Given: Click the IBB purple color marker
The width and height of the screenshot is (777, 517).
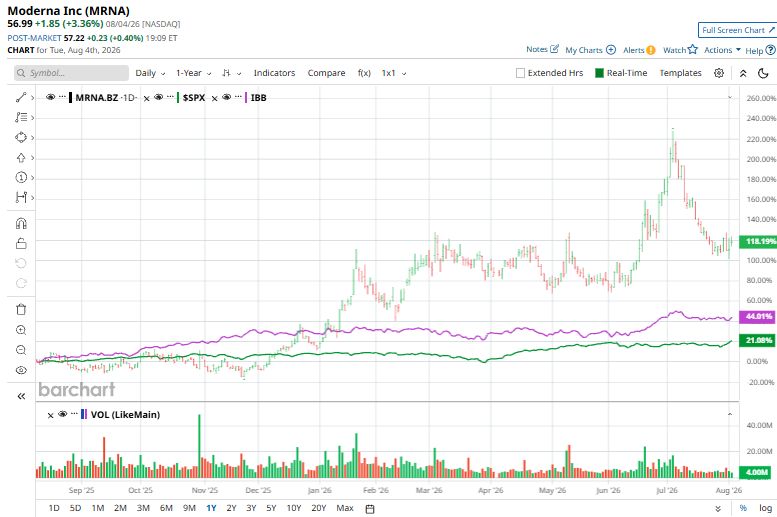Looking at the screenshot, I should pyautogui.click(x=246, y=98).
